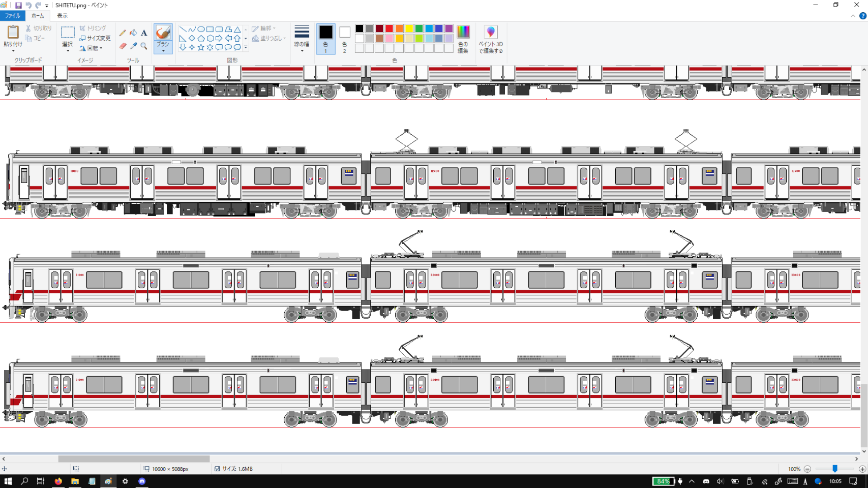Open the 色の編集 color editor
This screenshot has height=488, width=868.
[x=463, y=40]
